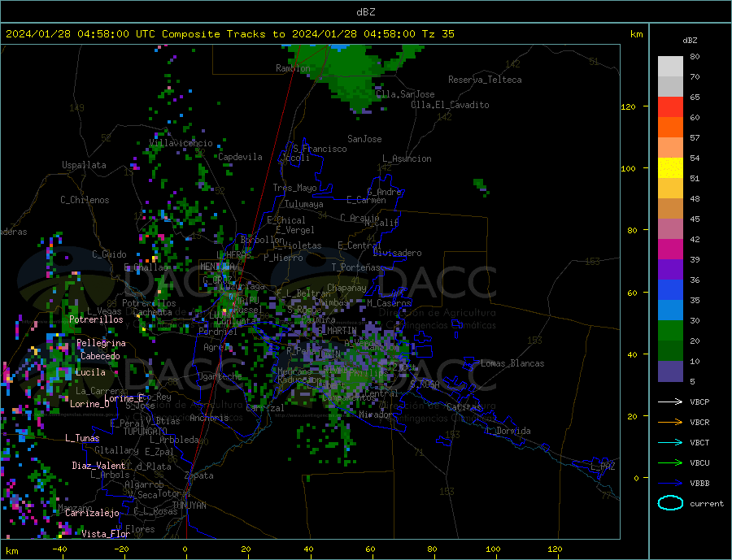The height and width of the screenshot is (560, 732).
Task: Select the bright yellow dotted swatch in scale
Action: point(670,168)
